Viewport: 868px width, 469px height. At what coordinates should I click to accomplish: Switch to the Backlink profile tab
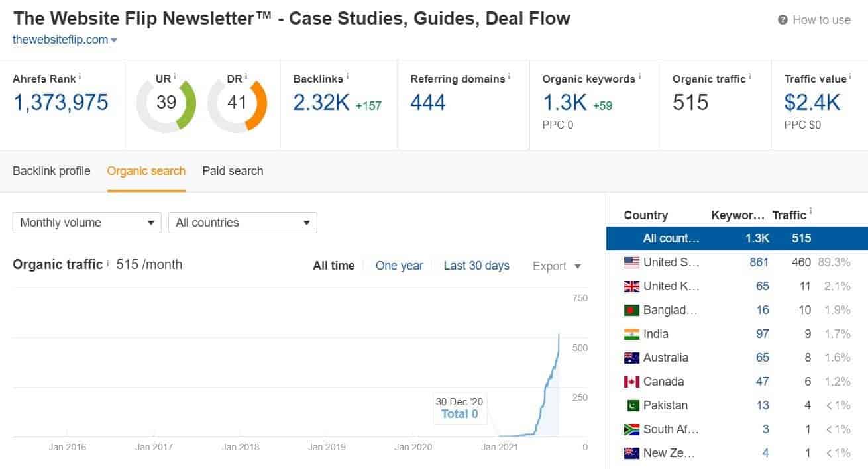[x=52, y=171]
